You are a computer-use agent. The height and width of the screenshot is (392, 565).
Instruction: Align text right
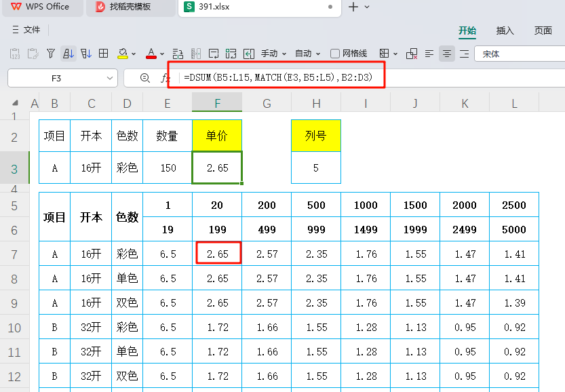coord(465,54)
